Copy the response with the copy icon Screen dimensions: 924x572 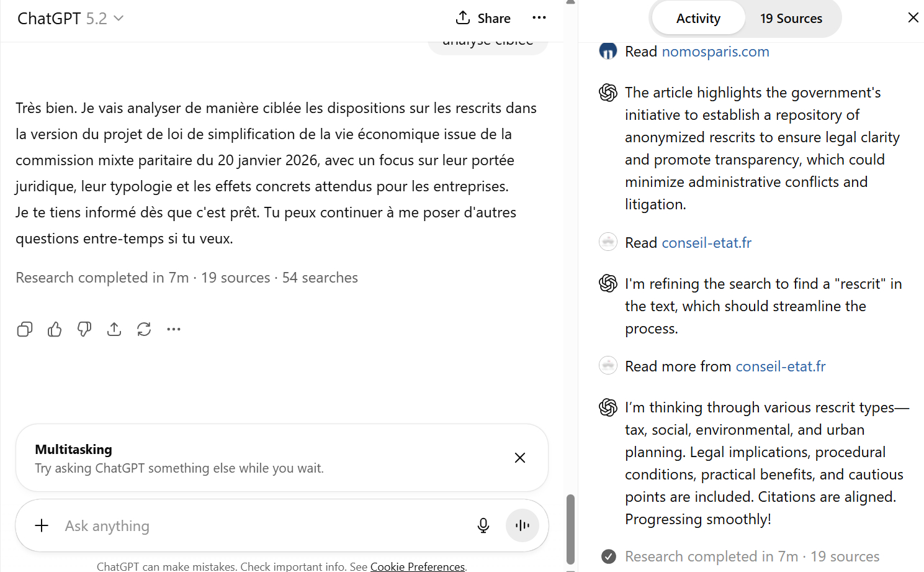25,329
